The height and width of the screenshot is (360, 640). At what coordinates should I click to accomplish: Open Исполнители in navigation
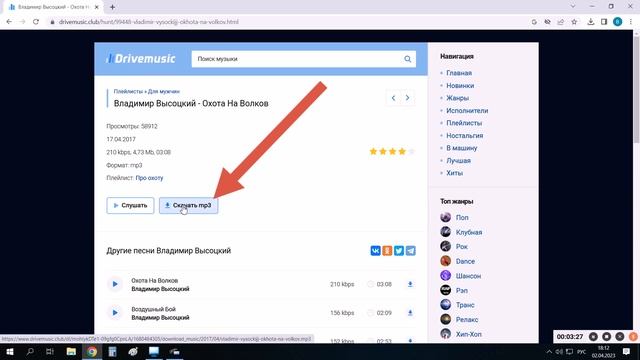pyautogui.click(x=467, y=111)
